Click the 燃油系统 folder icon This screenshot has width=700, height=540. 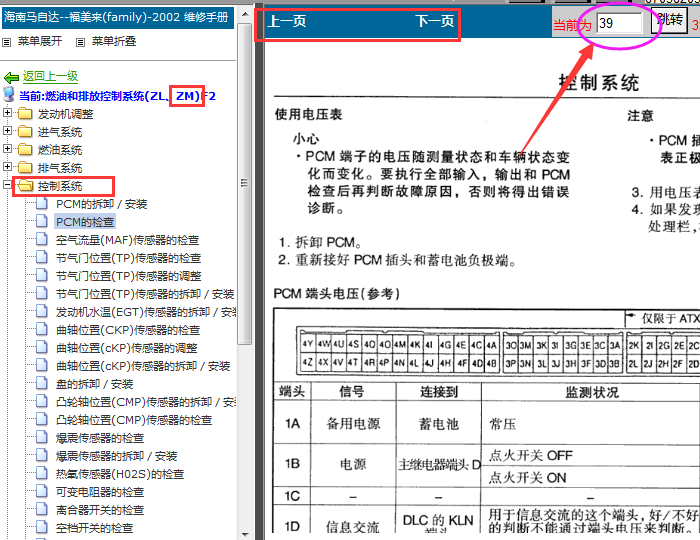click(25, 150)
